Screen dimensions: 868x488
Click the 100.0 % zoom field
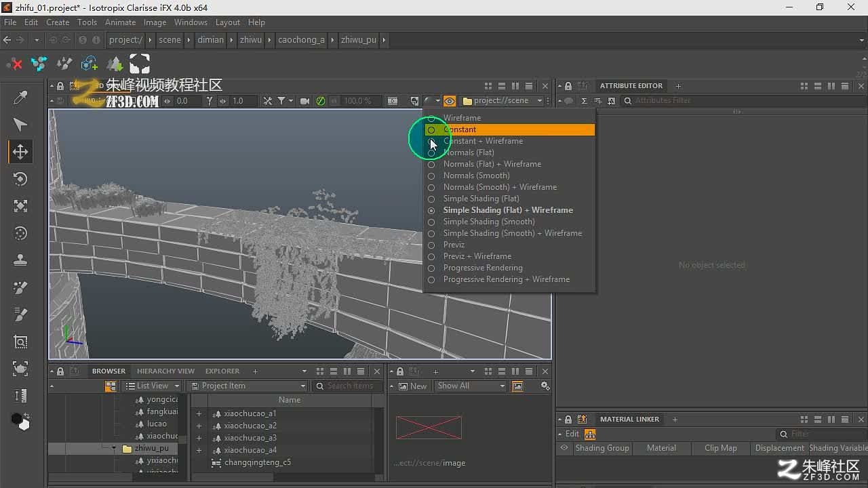[x=357, y=101]
